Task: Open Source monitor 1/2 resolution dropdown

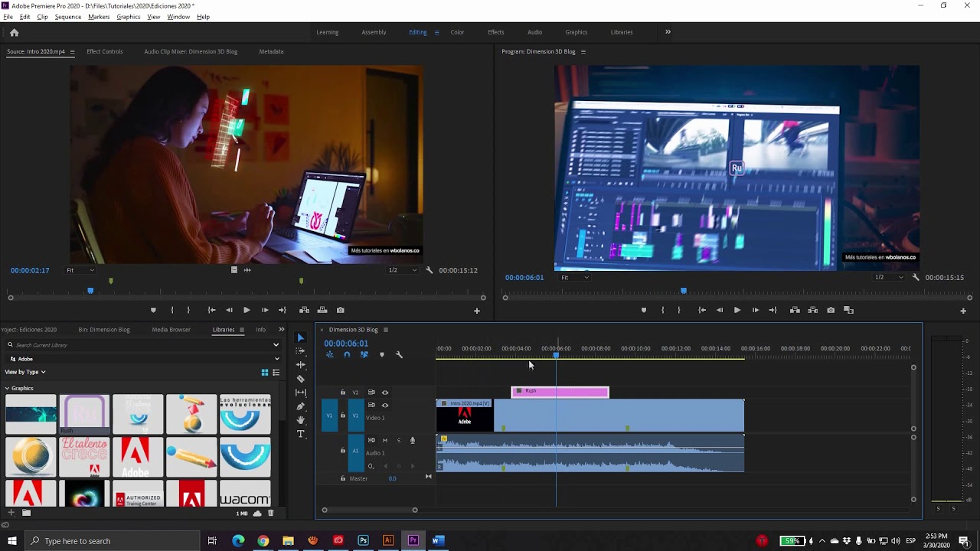Action: 402,270
